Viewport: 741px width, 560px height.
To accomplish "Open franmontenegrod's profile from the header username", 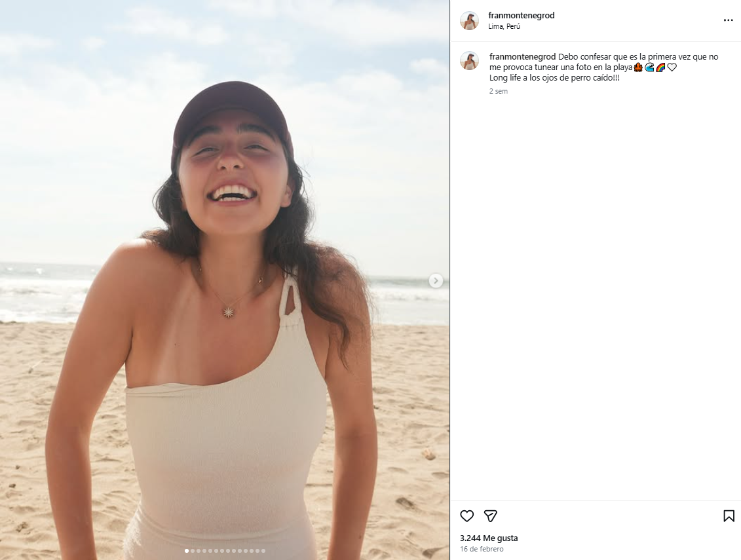I will tap(522, 14).
